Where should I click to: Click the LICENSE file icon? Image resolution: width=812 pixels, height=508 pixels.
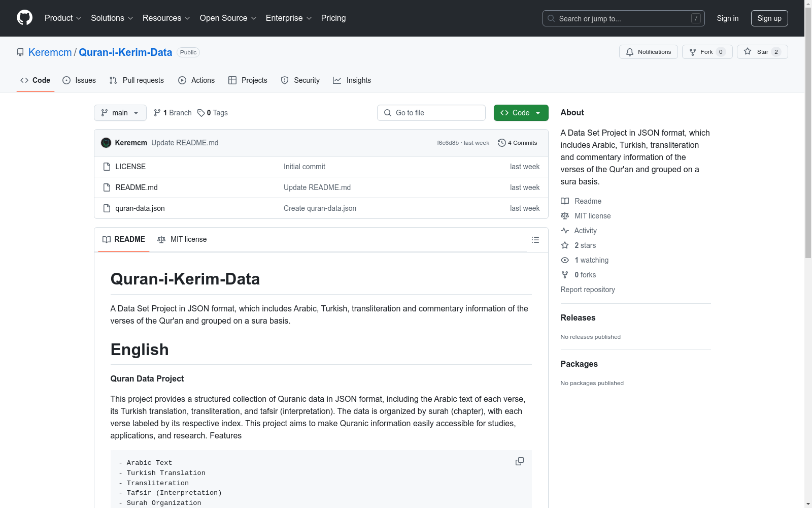pyautogui.click(x=107, y=167)
